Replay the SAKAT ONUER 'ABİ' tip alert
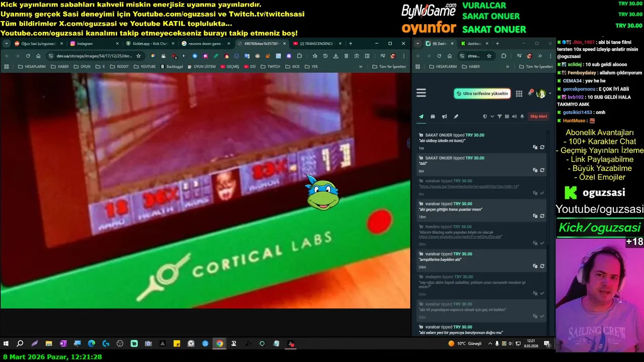 tap(542, 170)
